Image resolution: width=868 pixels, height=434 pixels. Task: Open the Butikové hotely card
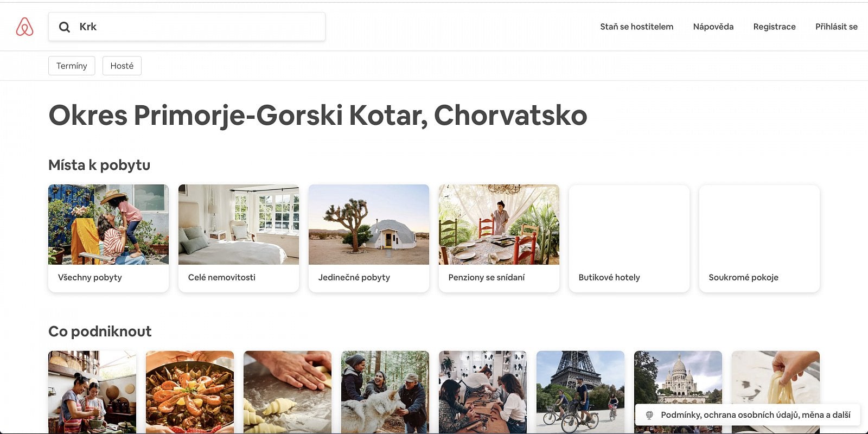click(x=629, y=238)
